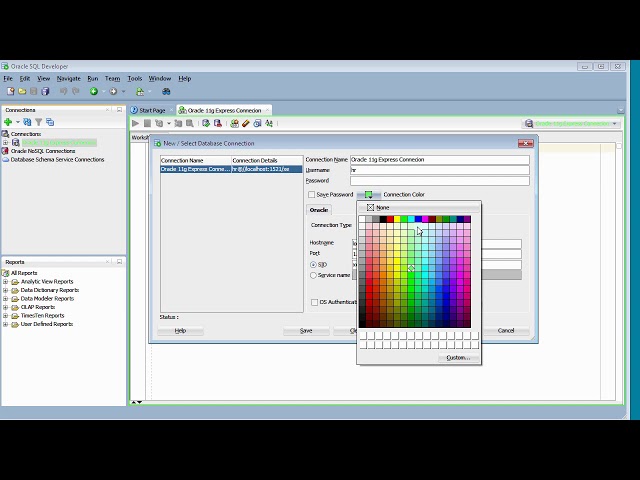Image resolution: width=640 pixels, height=480 pixels.
Task: Select the Oracle tab in the connection dialog
Action: [x=319, y=210]
